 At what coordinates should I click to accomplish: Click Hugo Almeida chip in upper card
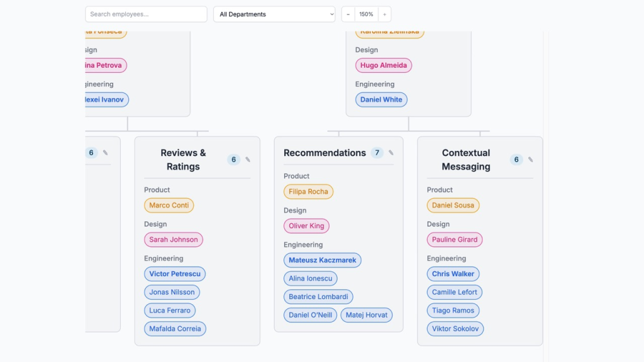pos(383,65)
